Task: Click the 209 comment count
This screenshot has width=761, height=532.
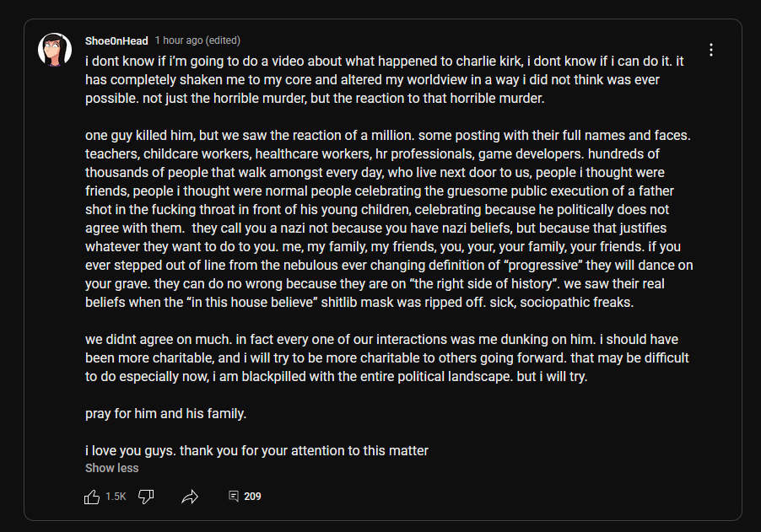Action: pyautogui.click(x=252, y=497)
